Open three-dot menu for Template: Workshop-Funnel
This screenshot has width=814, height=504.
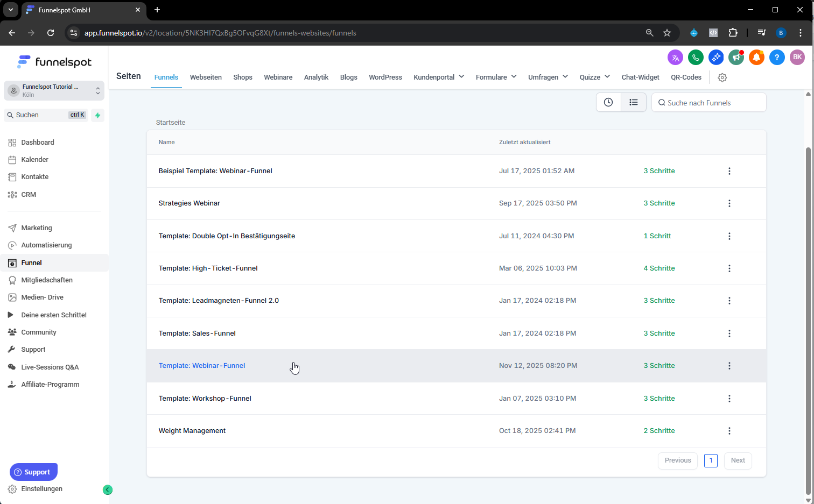[x=729, y=399]
